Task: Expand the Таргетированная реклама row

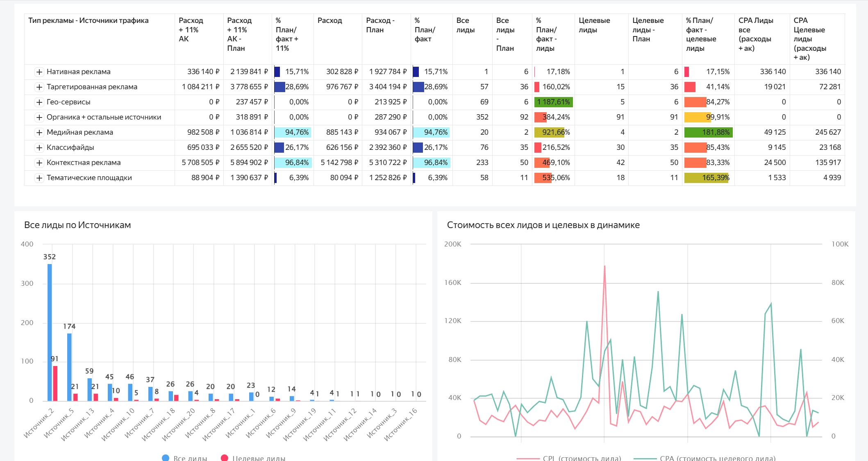Action: (x=39, y=87)
